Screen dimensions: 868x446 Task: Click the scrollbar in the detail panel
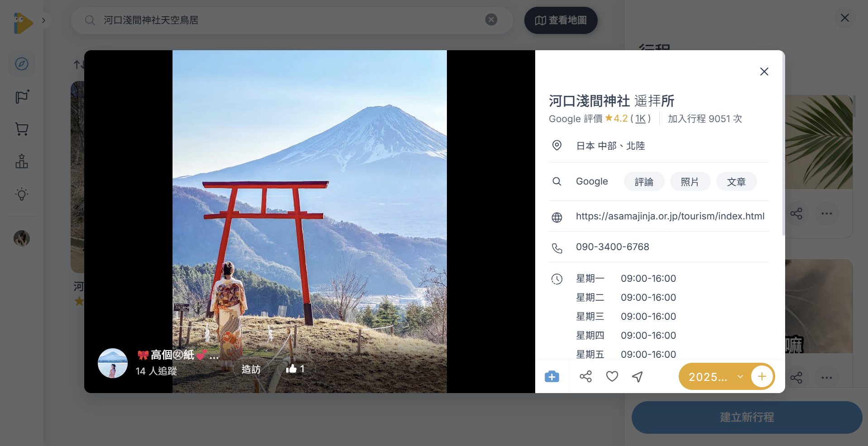tap(783, 145)
